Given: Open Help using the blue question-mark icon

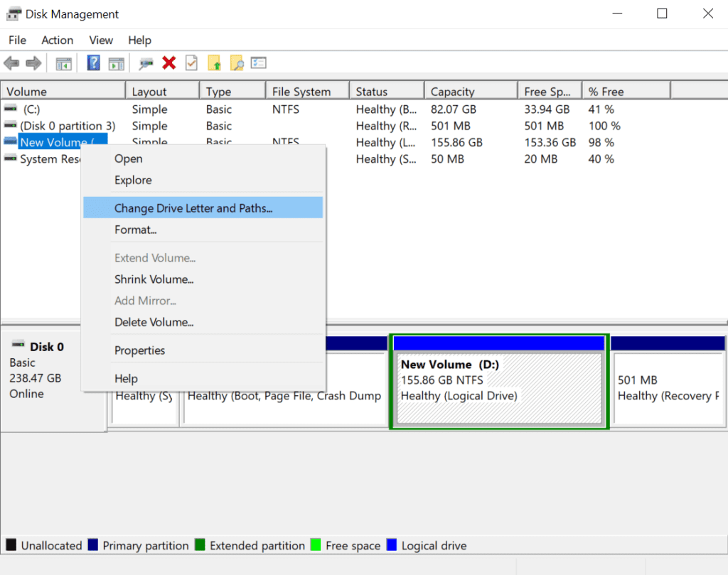Looking at the screenshot, I should (93, 63).
